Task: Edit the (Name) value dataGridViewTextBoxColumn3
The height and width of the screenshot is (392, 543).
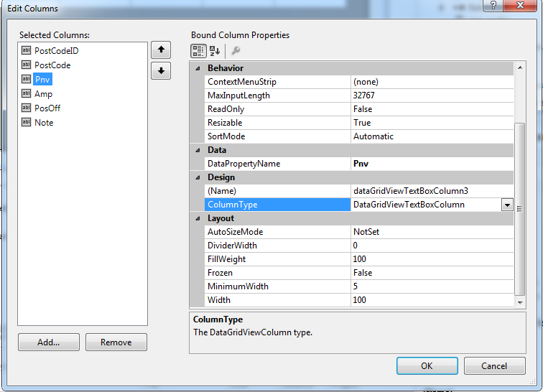Action: [432, 191]
